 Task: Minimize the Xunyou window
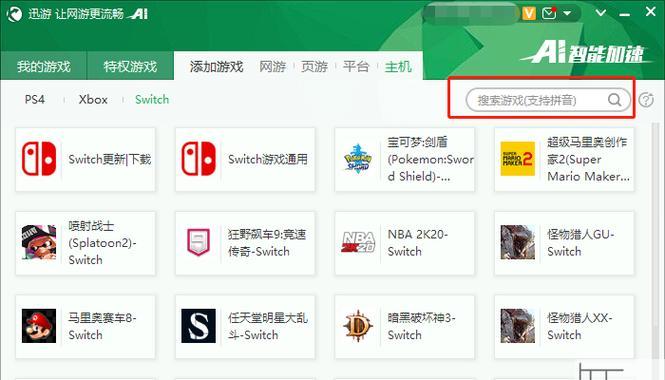point(624,14)
